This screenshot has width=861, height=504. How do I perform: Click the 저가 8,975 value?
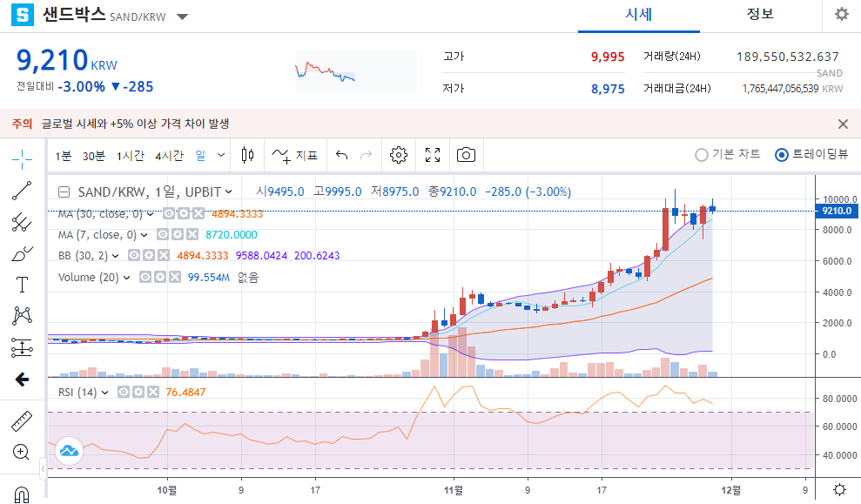608,89
